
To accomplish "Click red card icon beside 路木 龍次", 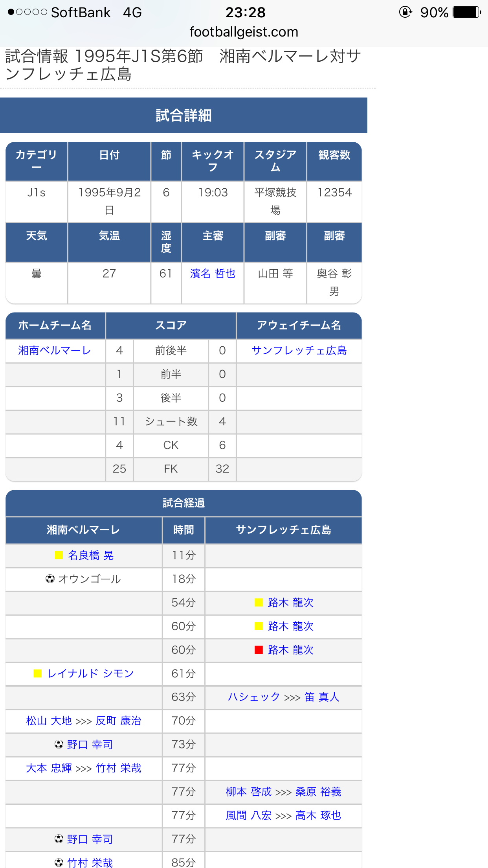I will 259,650.
